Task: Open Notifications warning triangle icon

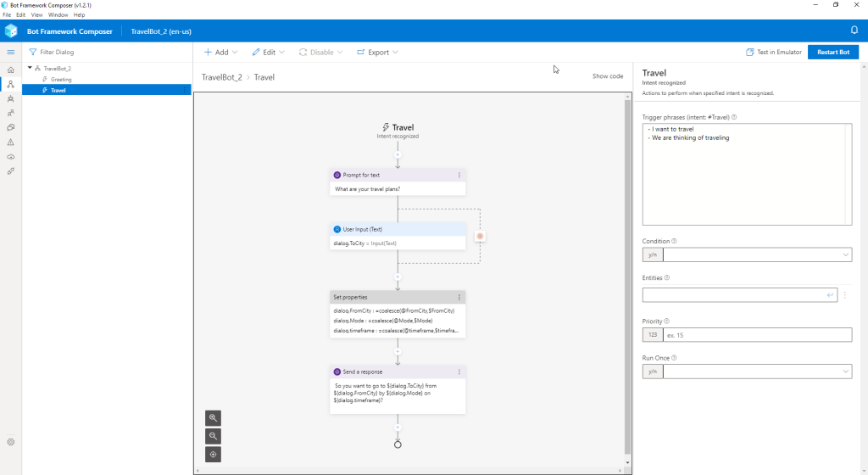Action: (10, 142)
